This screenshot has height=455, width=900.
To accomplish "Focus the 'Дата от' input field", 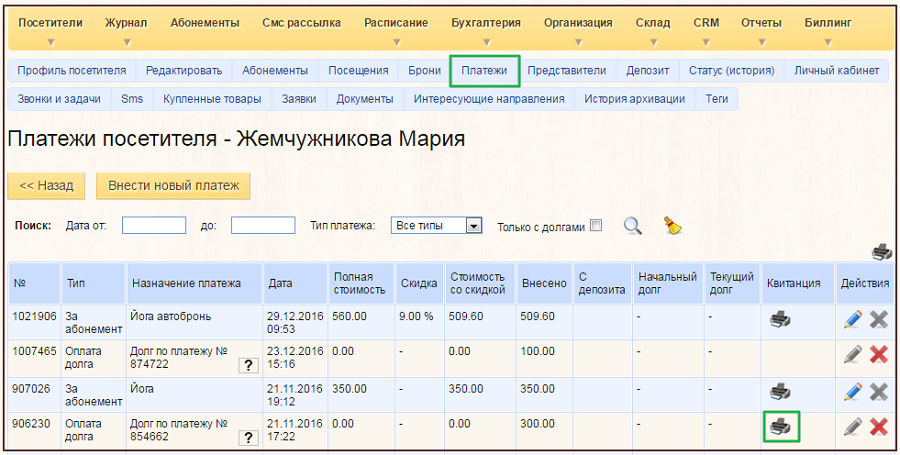I will pyautogui.click(x=154, y=225).
